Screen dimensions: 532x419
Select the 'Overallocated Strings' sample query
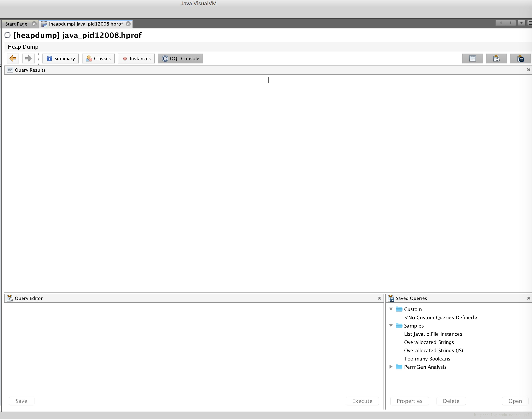coord(429,342)
